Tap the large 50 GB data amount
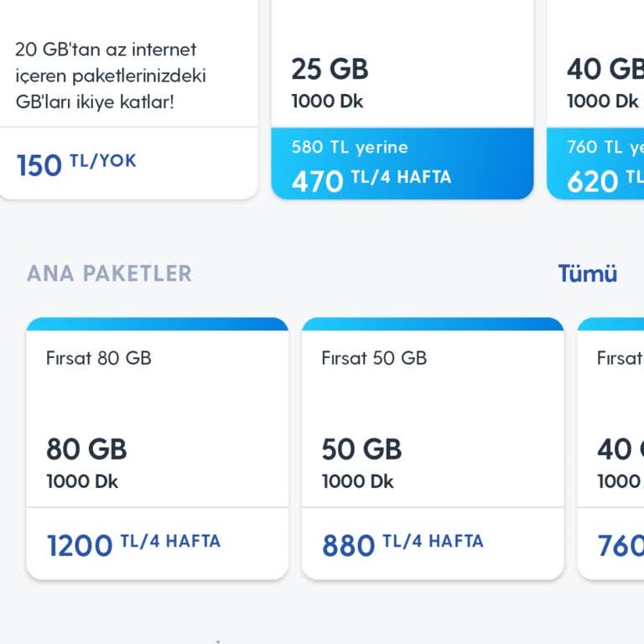Image resolution: width=644 pixels, height=644 pixels. point(361,449)
